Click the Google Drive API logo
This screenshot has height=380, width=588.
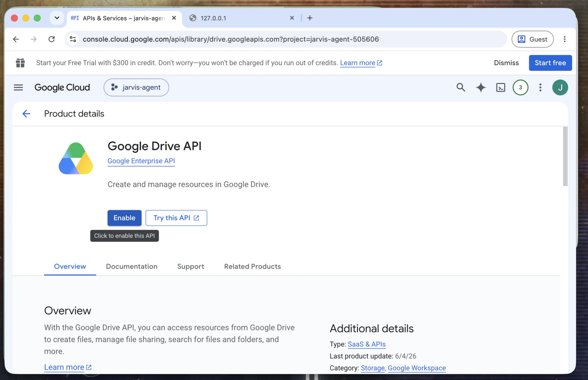point(76,158)
